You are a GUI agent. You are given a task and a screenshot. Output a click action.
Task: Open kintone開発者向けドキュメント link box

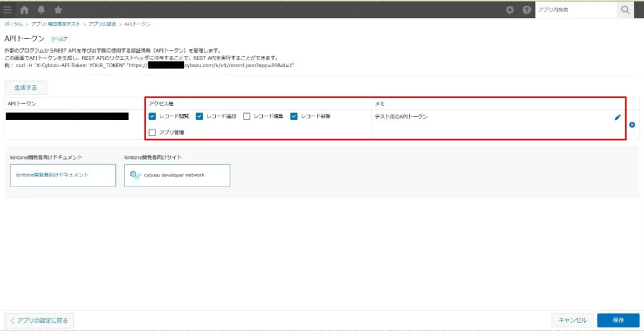pos(63,175)
